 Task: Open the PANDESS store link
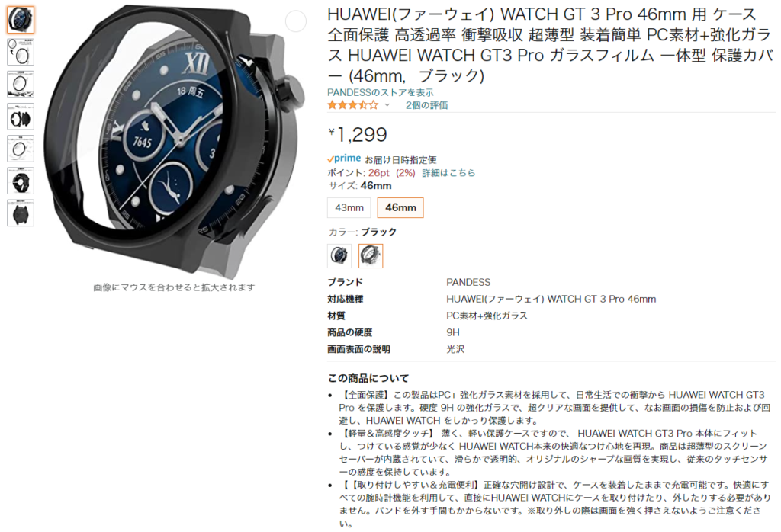click(x=380, y=92)
